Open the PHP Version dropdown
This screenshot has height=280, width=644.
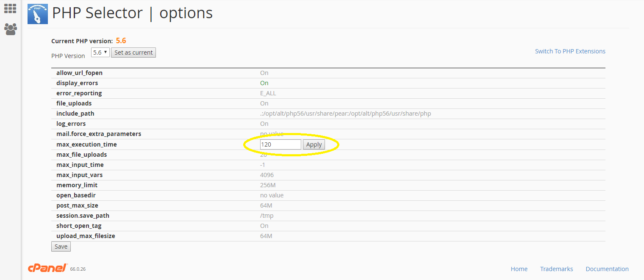tap(100, 53)
